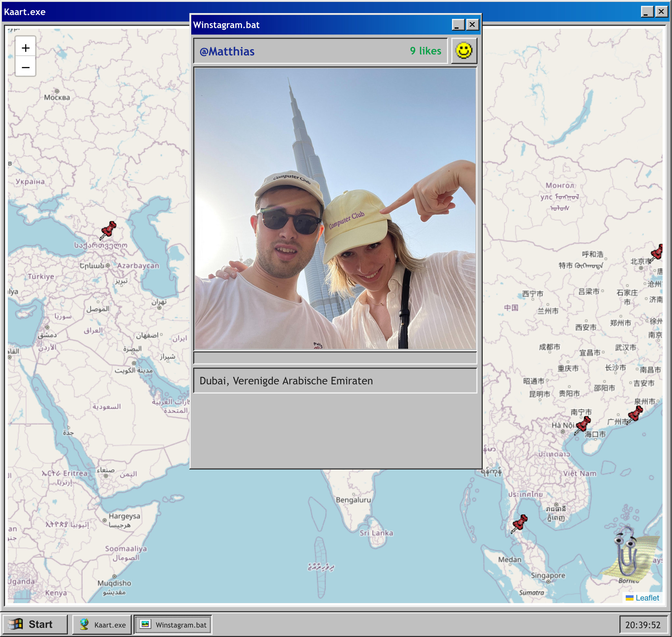Close the Winstagram.bat window
Viewport: 672px width, 637px height.
[x=472, y=25]
